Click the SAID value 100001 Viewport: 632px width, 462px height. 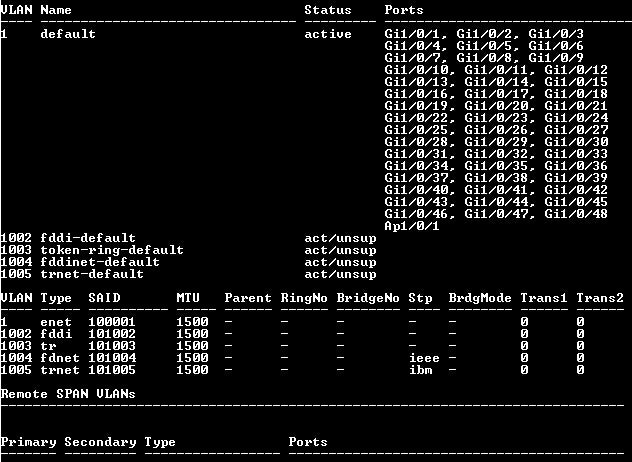click(x=112, y=321)
